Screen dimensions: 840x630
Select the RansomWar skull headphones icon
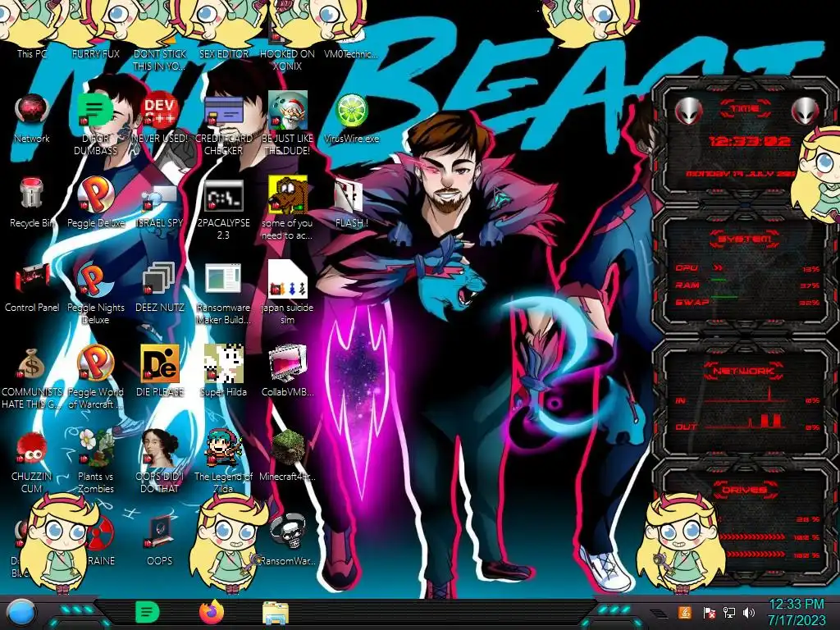click(288, 532)
